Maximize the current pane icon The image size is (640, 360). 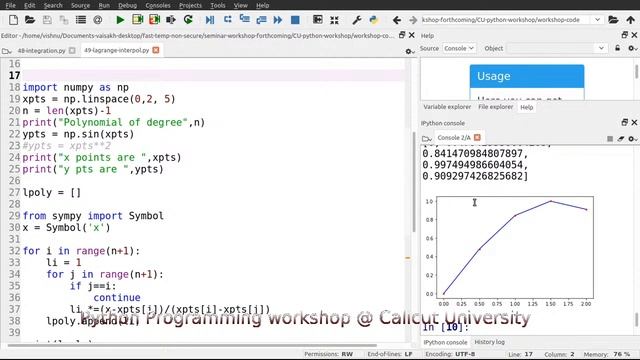[x=317, y=20]
